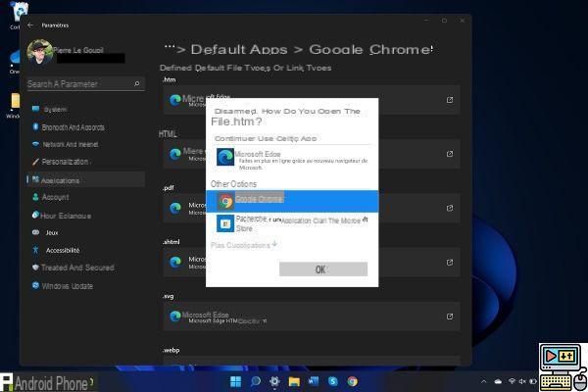Screen dimensions: 588x392
Task: Open File Explorer from taskbar
Action: (x=294, y=382)
